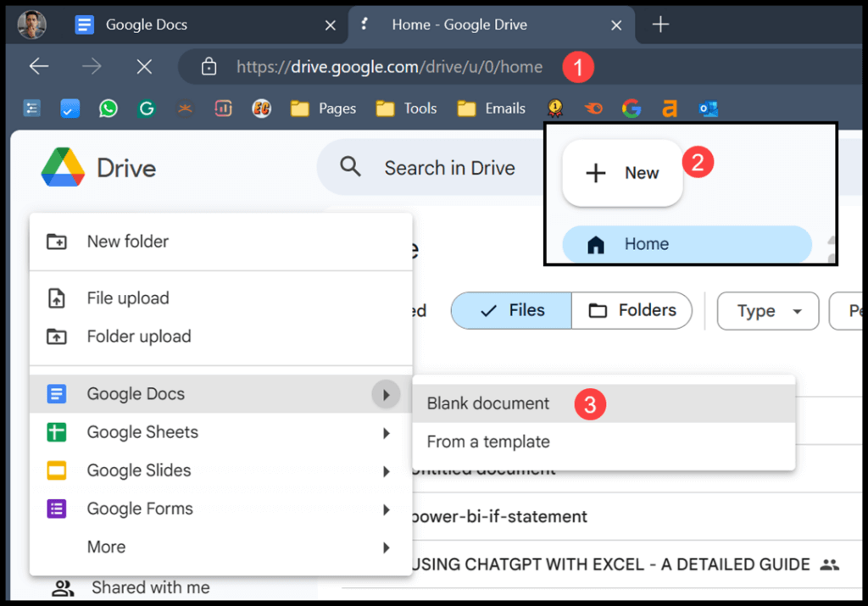Screen dimensions: 868x606
Task: Open USING CHATGPT WITH EXCEL guide file
Action: [611, 564]
